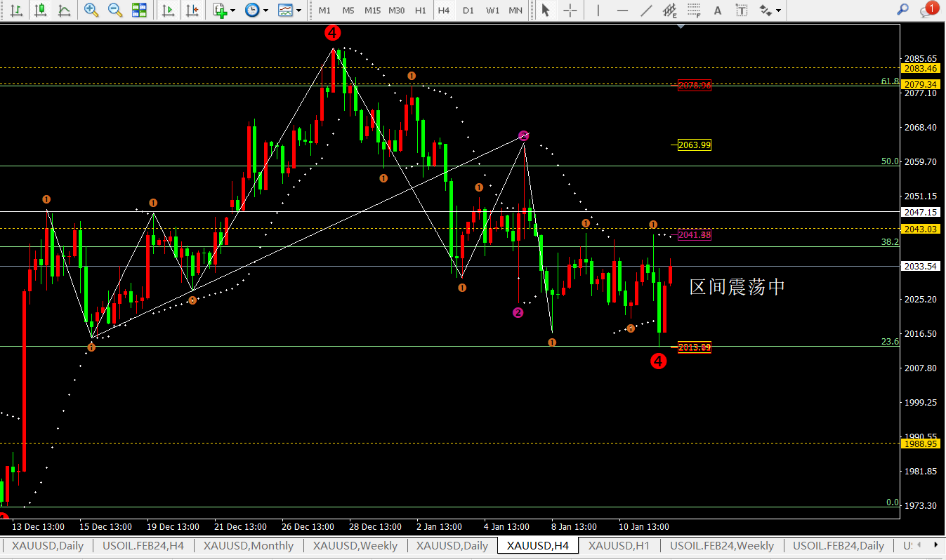
Task: Tile windows with the grid icon
Action: (139, 10)
